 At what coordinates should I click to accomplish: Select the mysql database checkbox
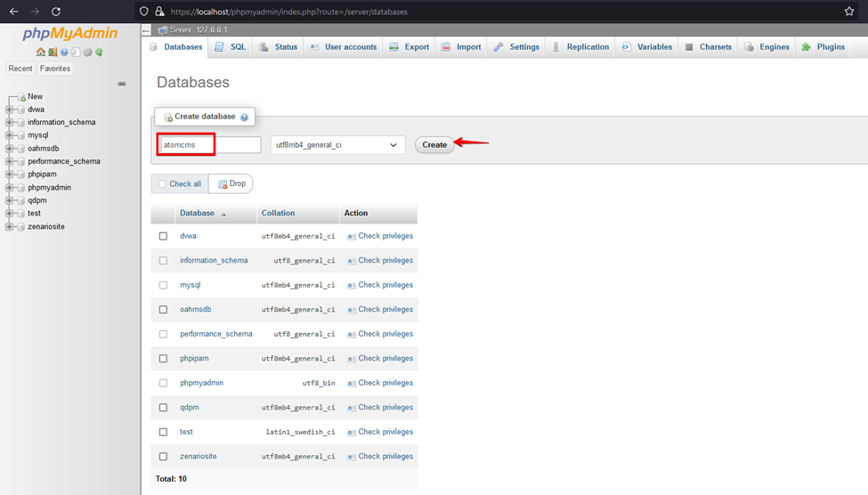tap(163, 285)
